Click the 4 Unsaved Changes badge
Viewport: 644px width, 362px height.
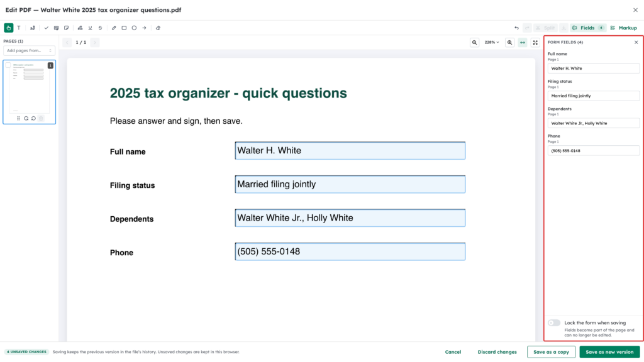(x=26, y=352)
